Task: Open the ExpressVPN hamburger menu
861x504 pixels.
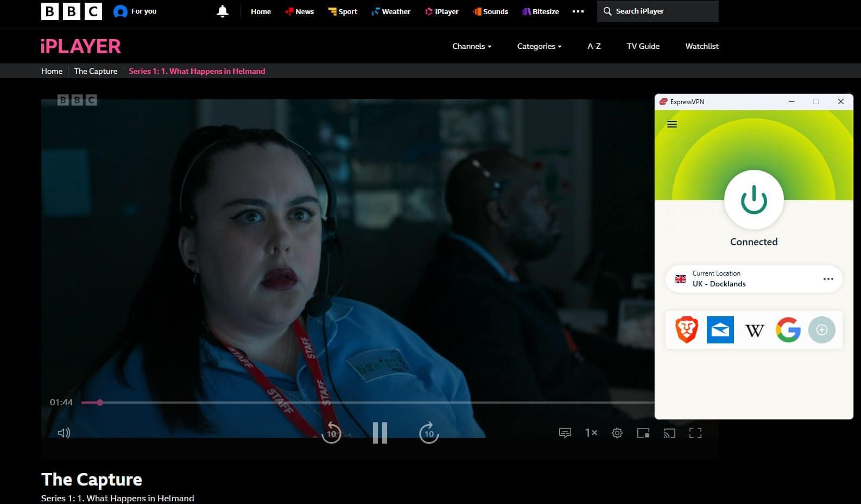Action: pos(672,124)
